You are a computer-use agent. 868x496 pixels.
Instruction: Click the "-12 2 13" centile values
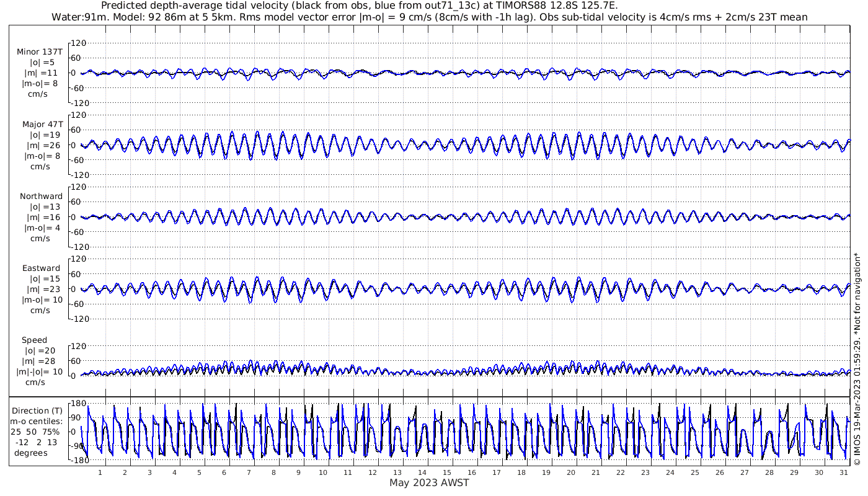[37, 442]
